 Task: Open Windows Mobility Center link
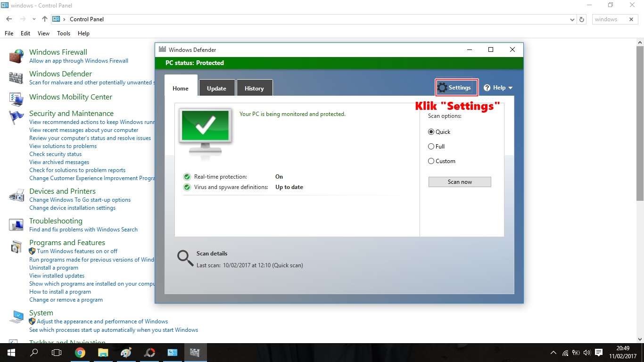pyautogui.click(x=71, y=97)
